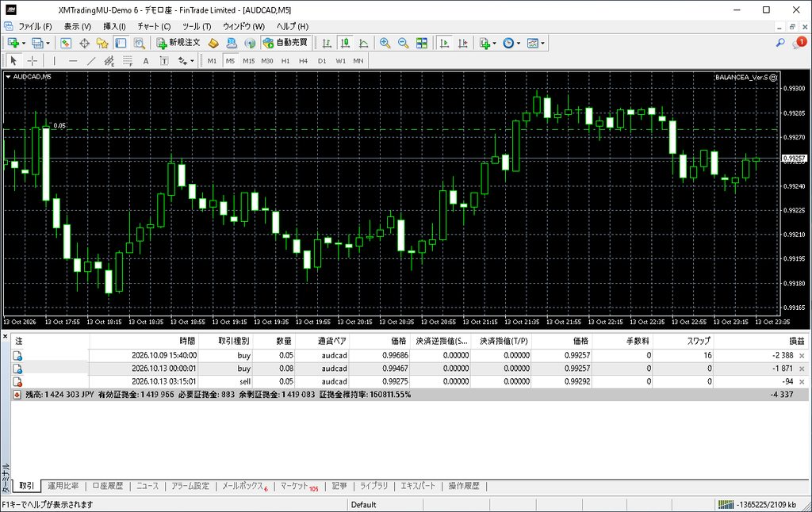812x512 pixels.
Task: Open the search magnifier at top right
Action: (780, 43)
